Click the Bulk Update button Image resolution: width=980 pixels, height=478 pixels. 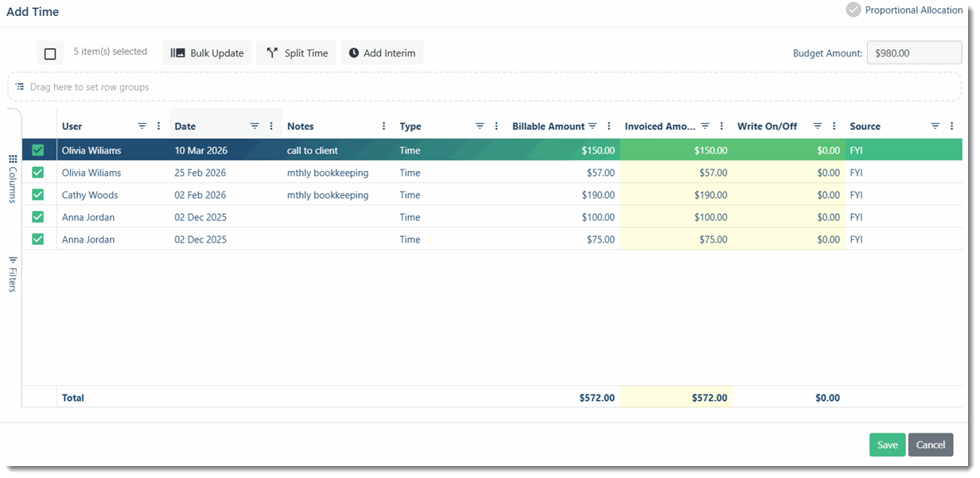click(x=208, y=53)
